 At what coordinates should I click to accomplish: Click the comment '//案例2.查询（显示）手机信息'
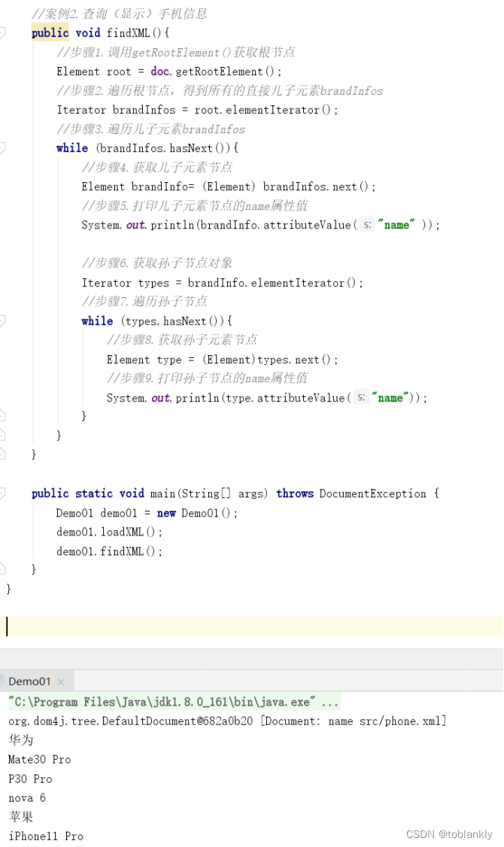point(120,14)
